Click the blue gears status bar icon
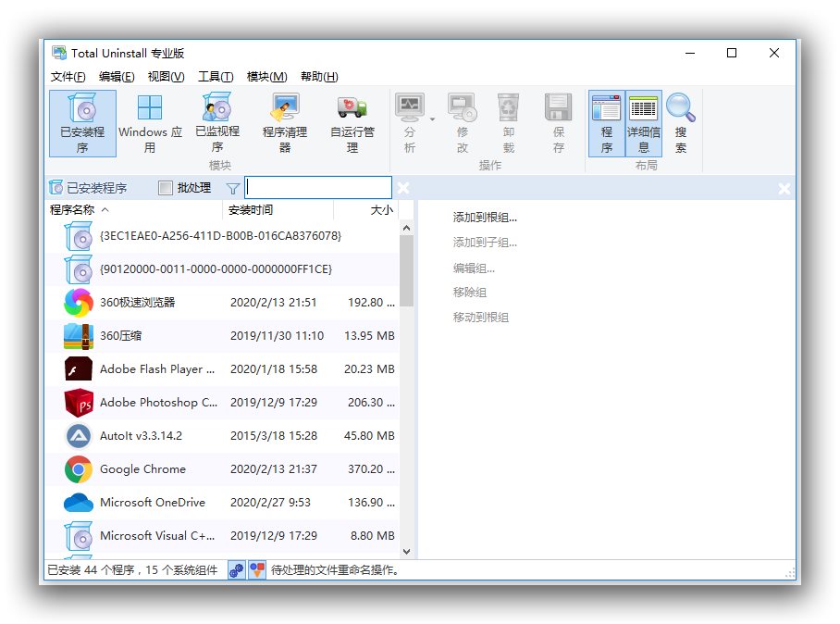Viewport: 840px width, 624px height. 236,570
